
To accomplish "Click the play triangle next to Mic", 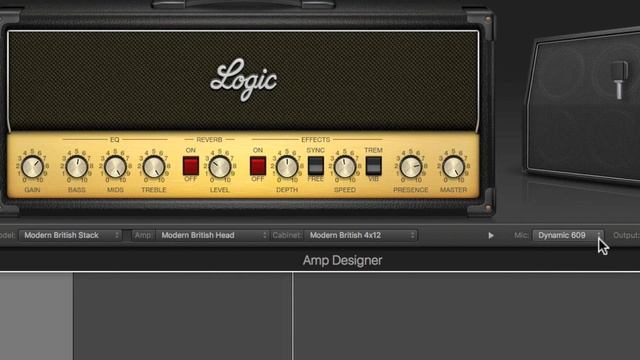I will pos(491,236).
